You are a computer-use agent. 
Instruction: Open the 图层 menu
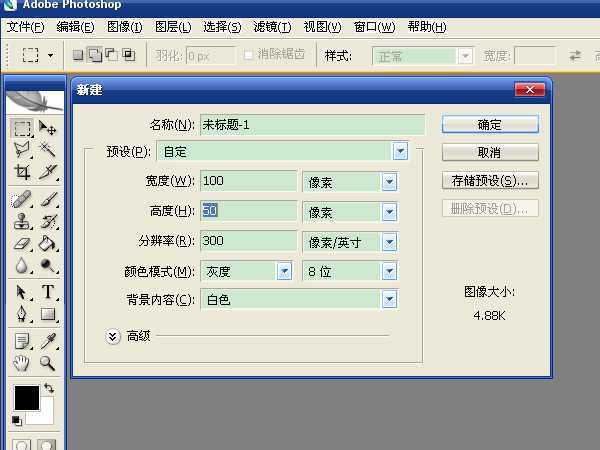[174, 26]
